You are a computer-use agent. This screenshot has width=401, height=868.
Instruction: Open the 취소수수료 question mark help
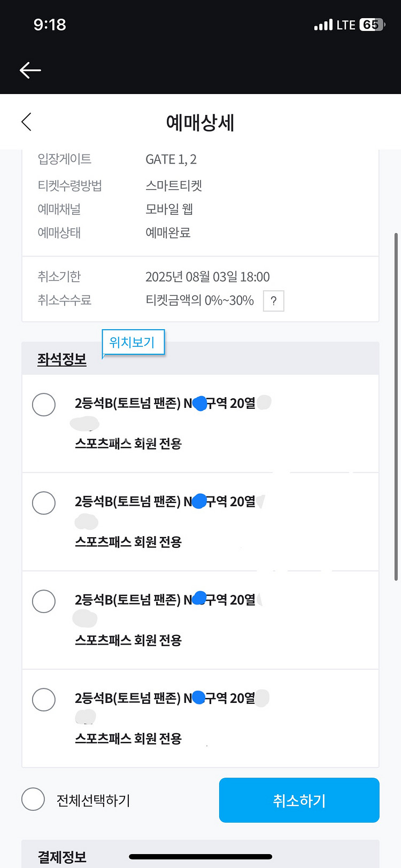(273, 301)
